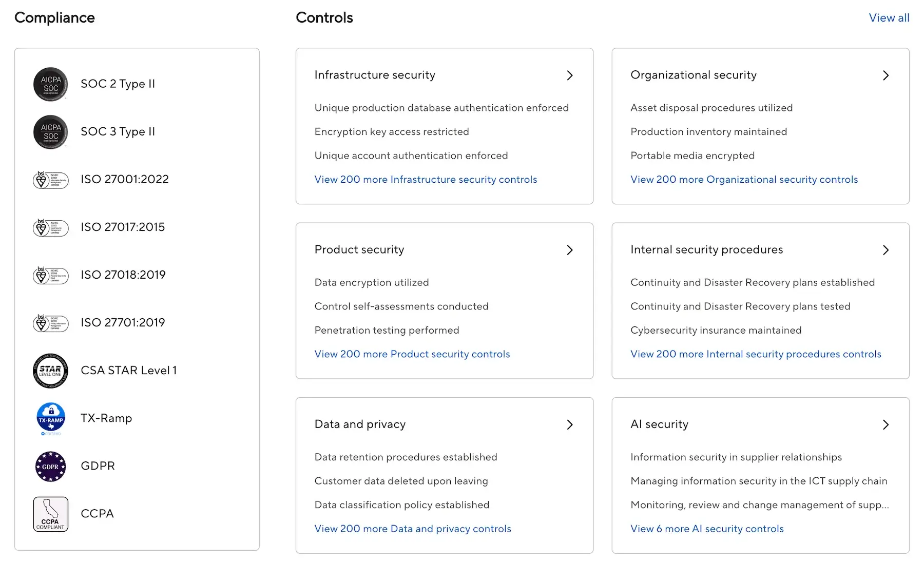924x562 pixels.
Task: Open the AI security chevron arrow
Action: [x=885, y=424]
